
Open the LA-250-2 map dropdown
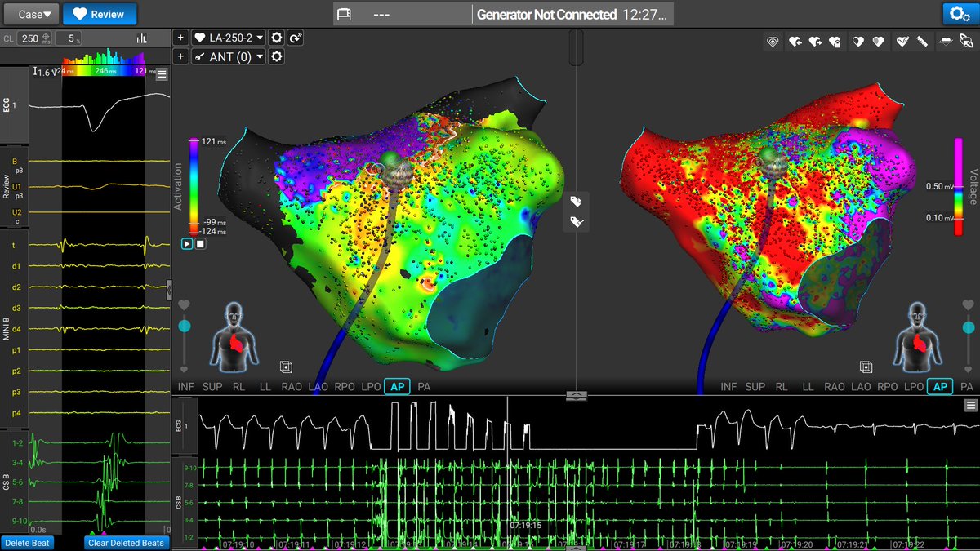click(229, 38)
